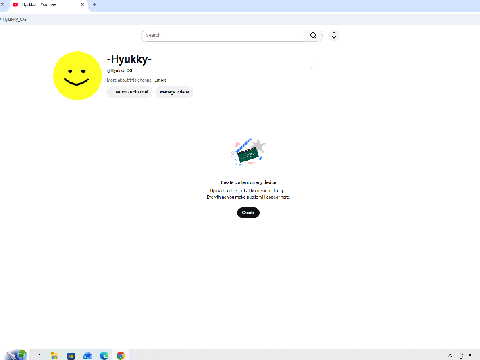This screenshot has width=480, height=360.
Task: Click the black Create button
Action: [248, 212]
